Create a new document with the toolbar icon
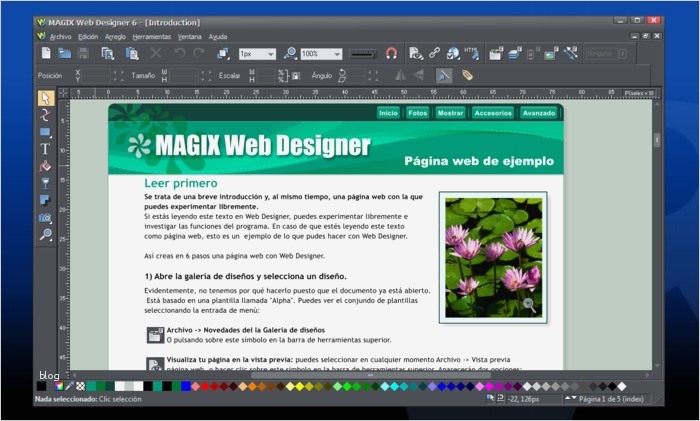Viewport: 700px width, 421px height. point(46,53)
